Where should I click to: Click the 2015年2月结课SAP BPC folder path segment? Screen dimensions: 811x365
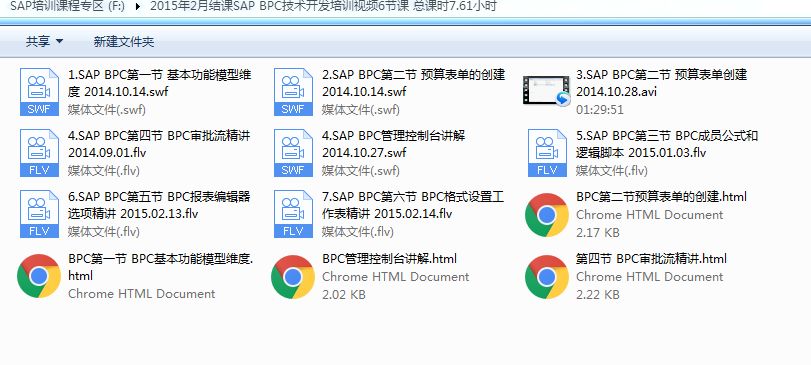(323, 6)
